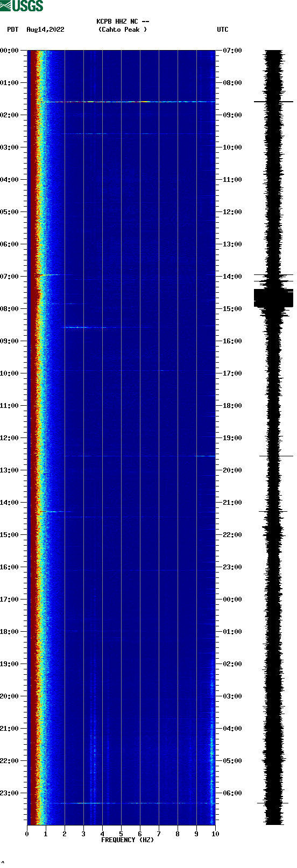The image size is (297, 868).
Task: Click the 11:00 PDT time label
Action: pyautogui.click(x=10, y=406)
